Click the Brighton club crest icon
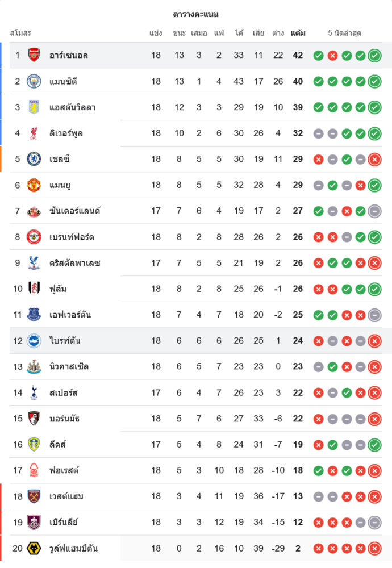 click(34, 341)
